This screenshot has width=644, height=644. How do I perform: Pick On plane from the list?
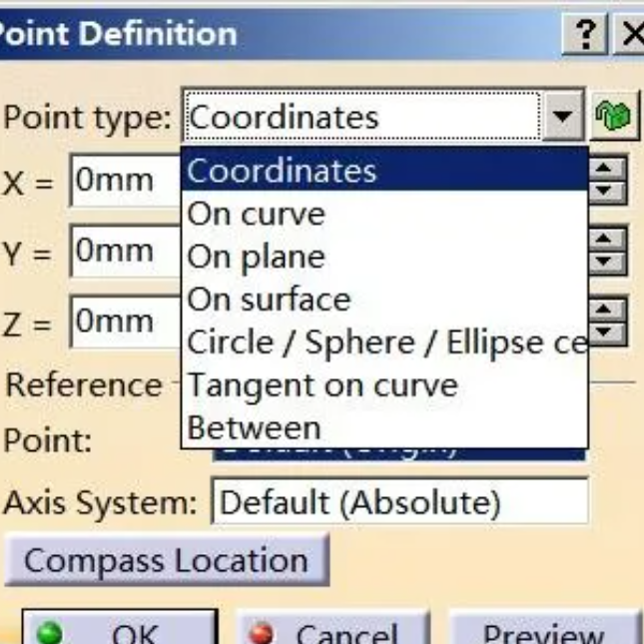pyautogui.click(x=257, y=257)
